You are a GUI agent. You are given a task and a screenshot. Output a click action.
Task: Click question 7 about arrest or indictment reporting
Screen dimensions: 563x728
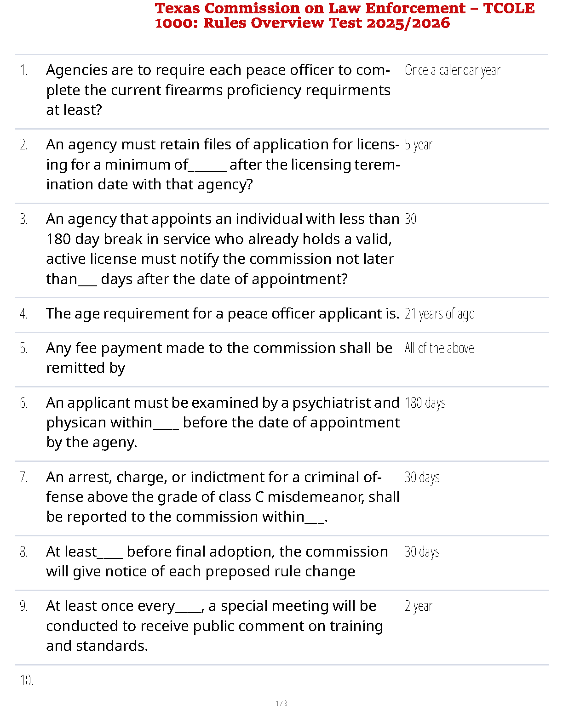(x=223, y=497)
